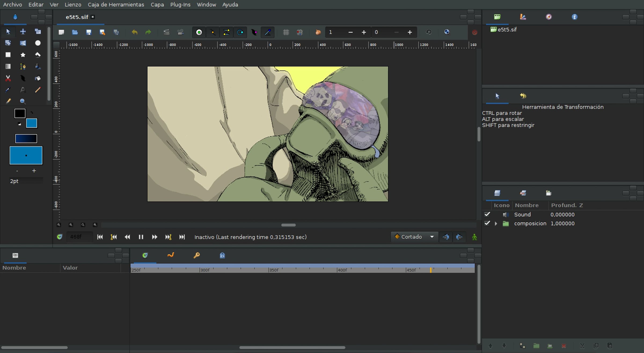This screenshot has height=353, width=644.
Task: Disable the composicion layer checkbox
Action: coord(487,223)
